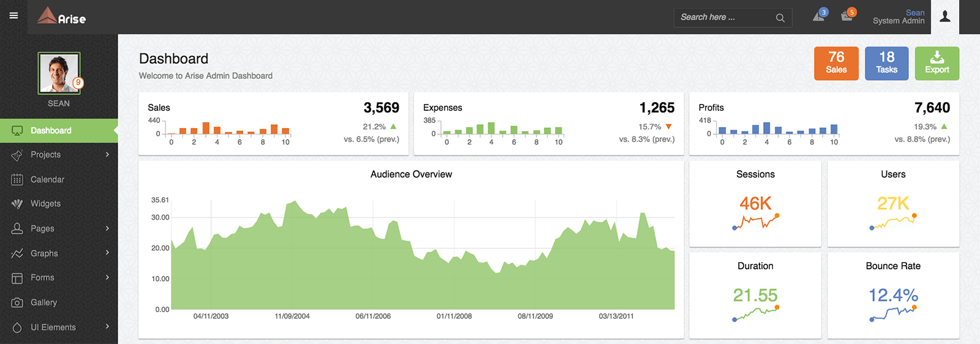The image size is (980, 344).
Task: Open the Forms menu item
Action: (x=43, y=277)
